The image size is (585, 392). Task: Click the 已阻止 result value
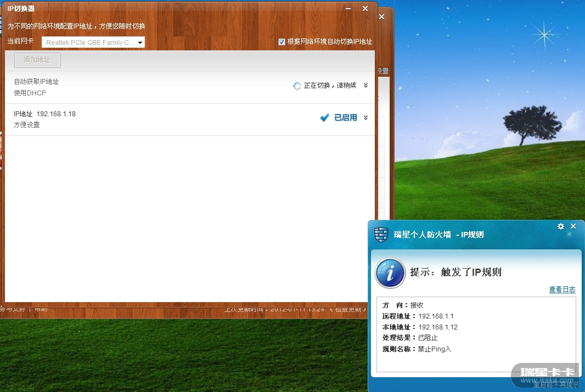(x=428, y=338)
